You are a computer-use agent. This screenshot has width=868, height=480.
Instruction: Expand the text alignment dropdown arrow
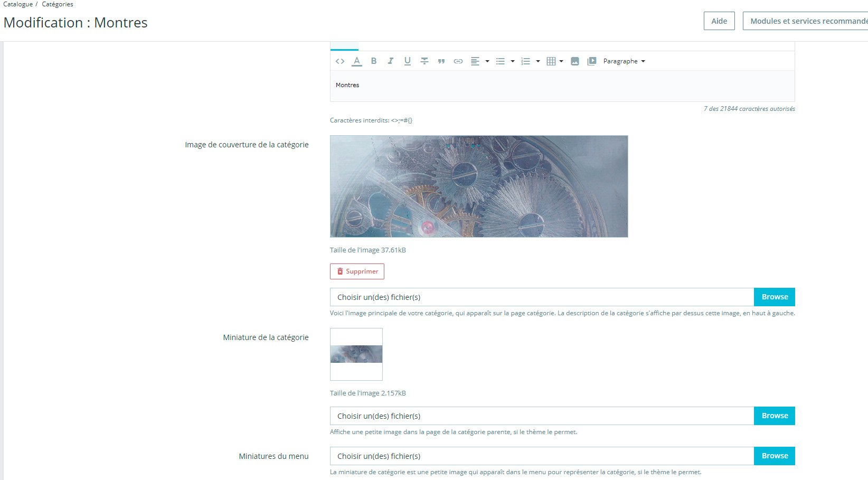(x=487, y=61)
